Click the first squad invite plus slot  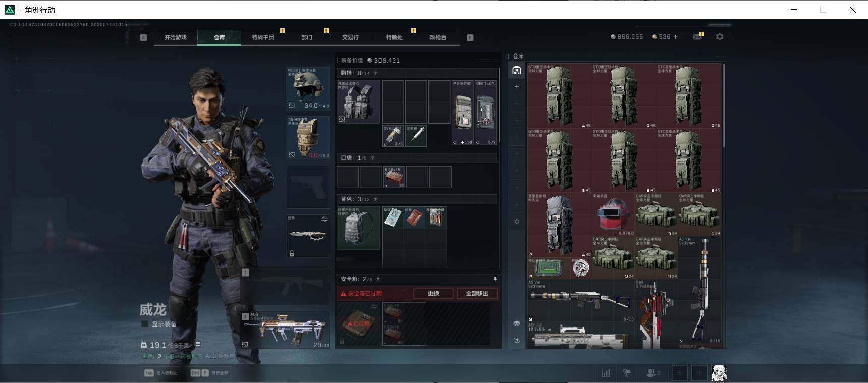680,373
